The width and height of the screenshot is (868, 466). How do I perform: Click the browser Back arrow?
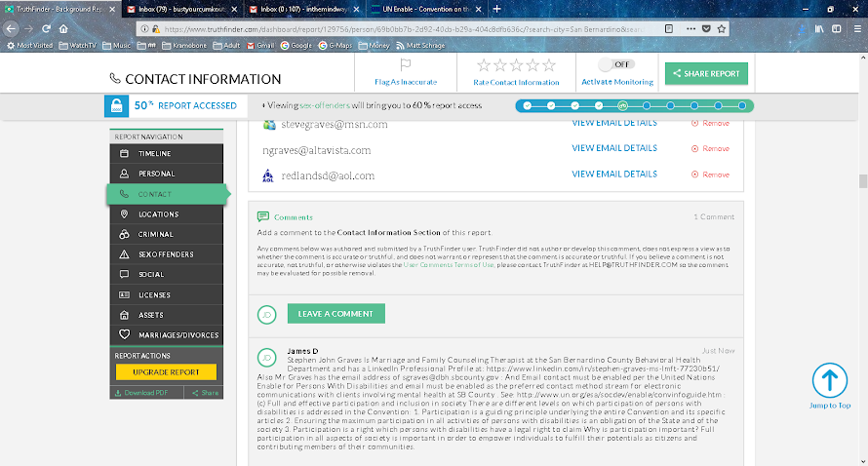click(x=11, y=29)
